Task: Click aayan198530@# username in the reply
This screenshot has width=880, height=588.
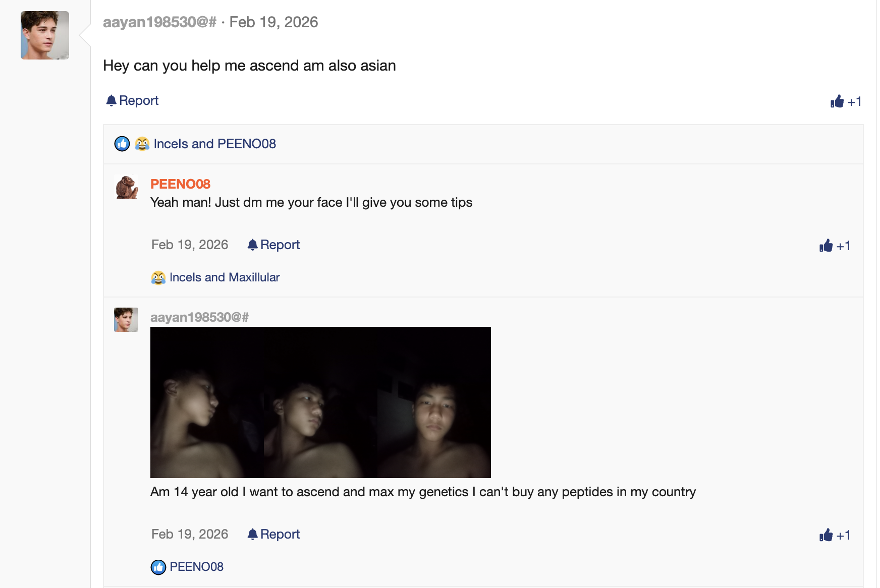Action: [199, 317]
